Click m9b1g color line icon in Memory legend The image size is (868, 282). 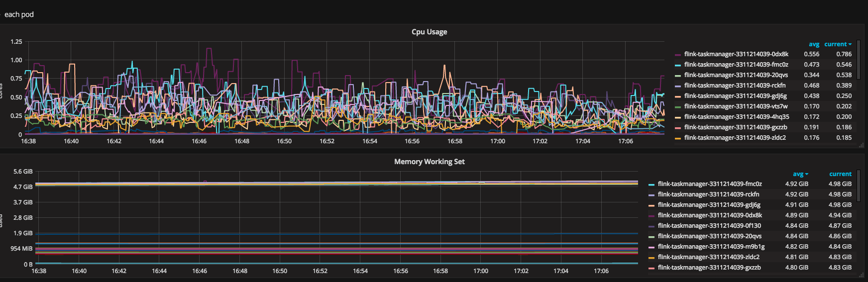651,247
